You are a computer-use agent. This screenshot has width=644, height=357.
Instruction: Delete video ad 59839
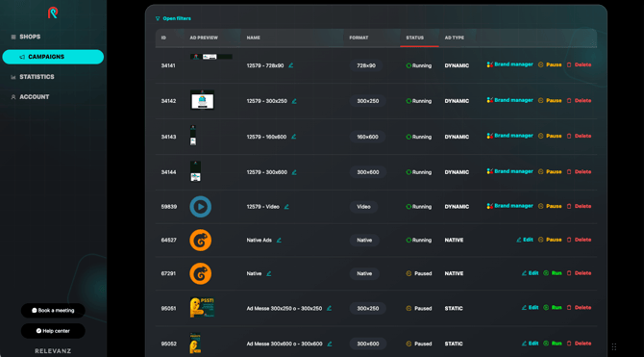(x=579, y=207)
